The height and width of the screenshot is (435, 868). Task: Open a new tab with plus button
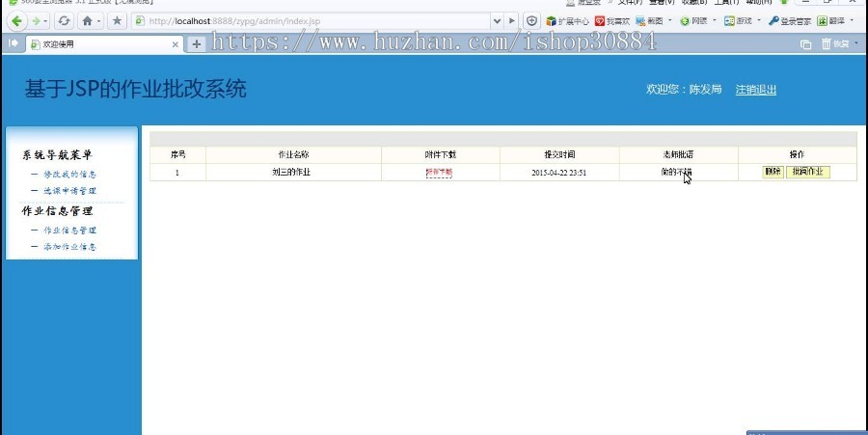point(196,44)
